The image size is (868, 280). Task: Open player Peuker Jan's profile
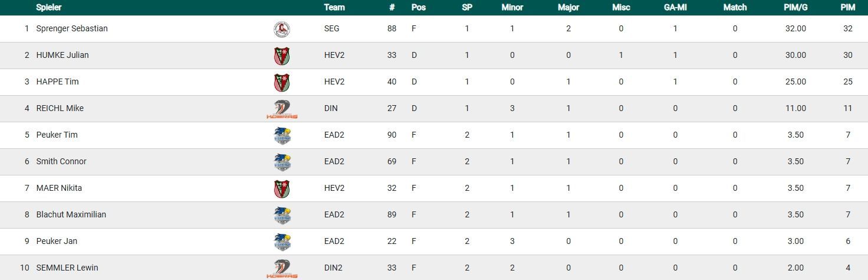(57, 241)
